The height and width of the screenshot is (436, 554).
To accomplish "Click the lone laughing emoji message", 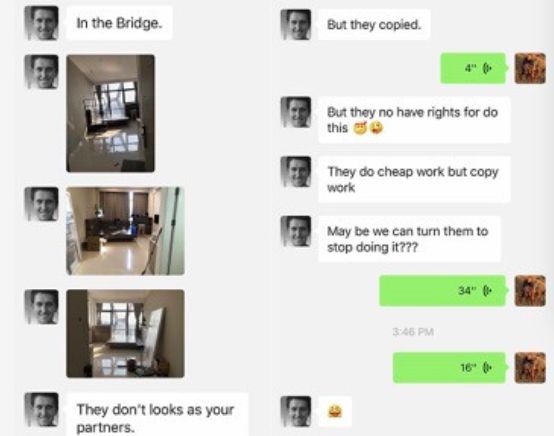I will [335, 412].
